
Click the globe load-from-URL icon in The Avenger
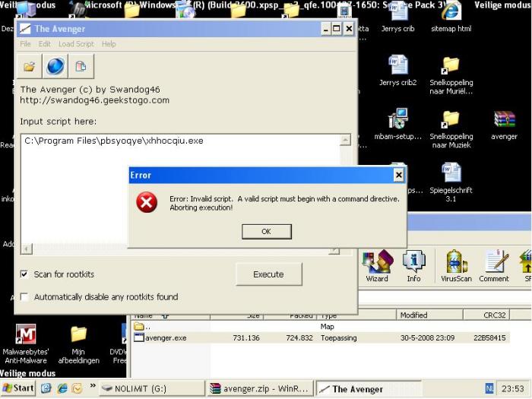pos(55,66)
